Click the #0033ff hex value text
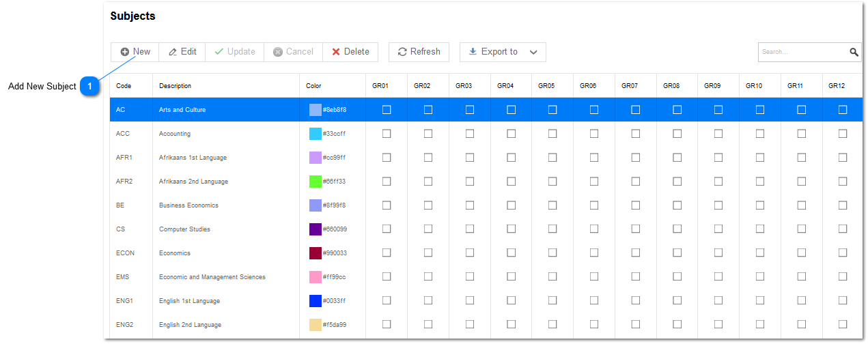Image resolution: width=868 pixels, height=344 pixels. (x=335, y=301)
